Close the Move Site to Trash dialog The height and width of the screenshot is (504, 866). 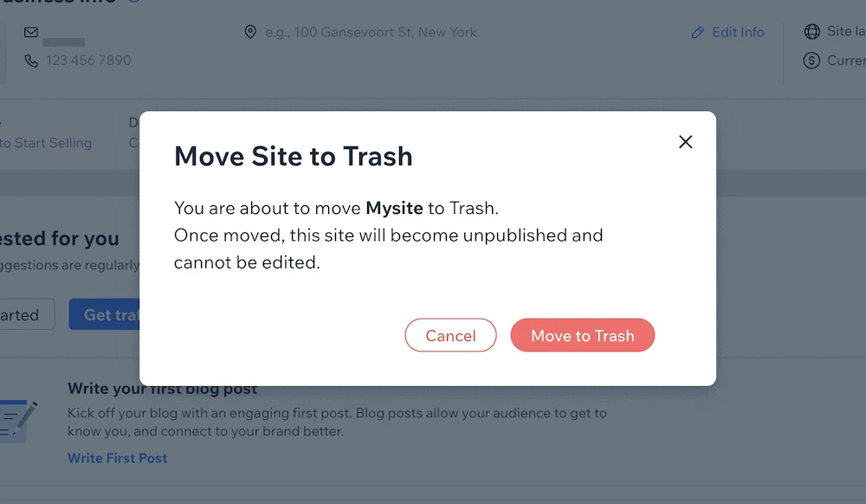(x=685, y=142)
